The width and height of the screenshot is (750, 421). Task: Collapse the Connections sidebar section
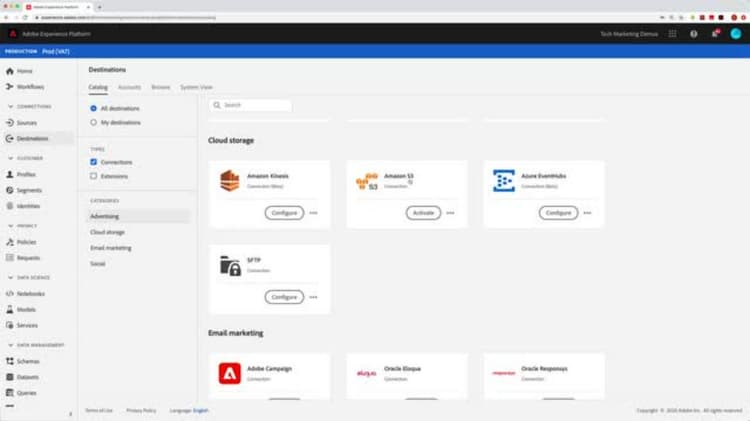coord(11,106)
